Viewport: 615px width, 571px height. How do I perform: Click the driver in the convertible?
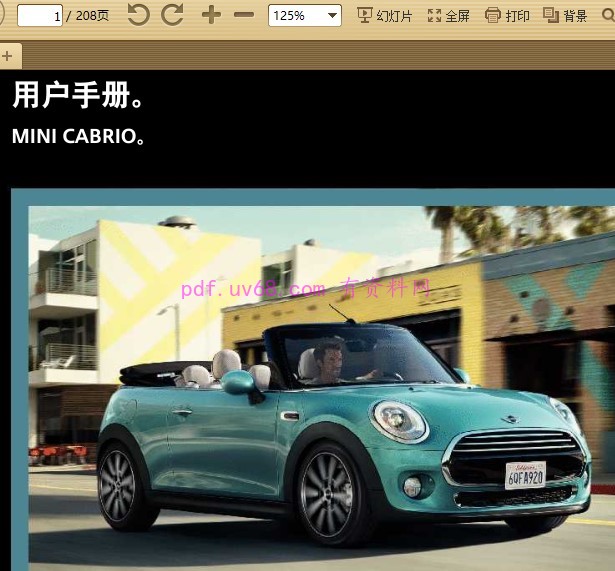click(x=329, y=362)
